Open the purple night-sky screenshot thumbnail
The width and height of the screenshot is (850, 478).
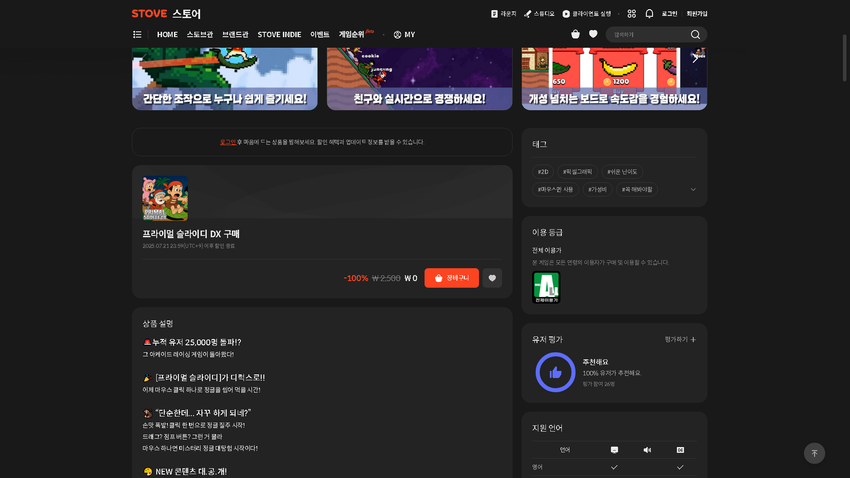click(x=419, y=79)
